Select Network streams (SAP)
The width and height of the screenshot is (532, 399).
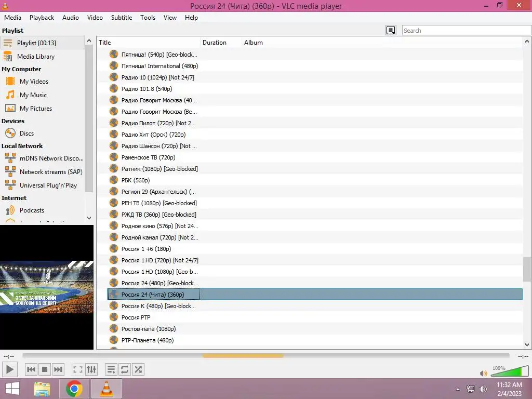click(x=42, y=171)
